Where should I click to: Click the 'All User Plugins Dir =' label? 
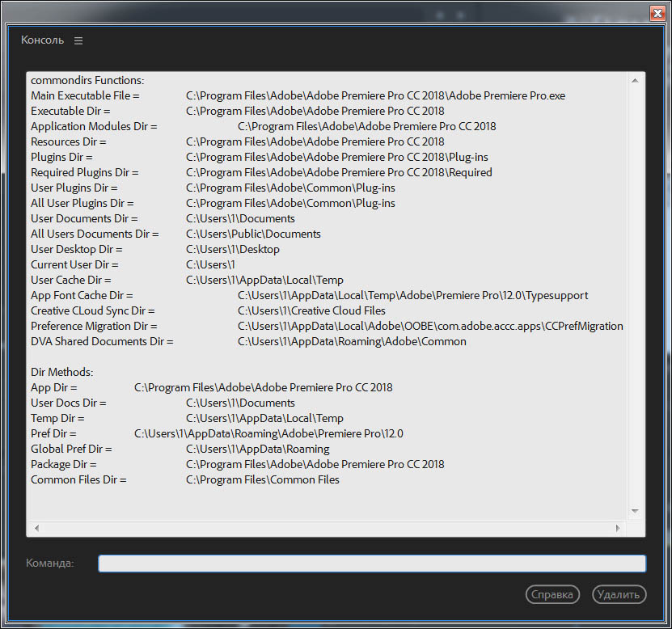click(x=82, y=204)
